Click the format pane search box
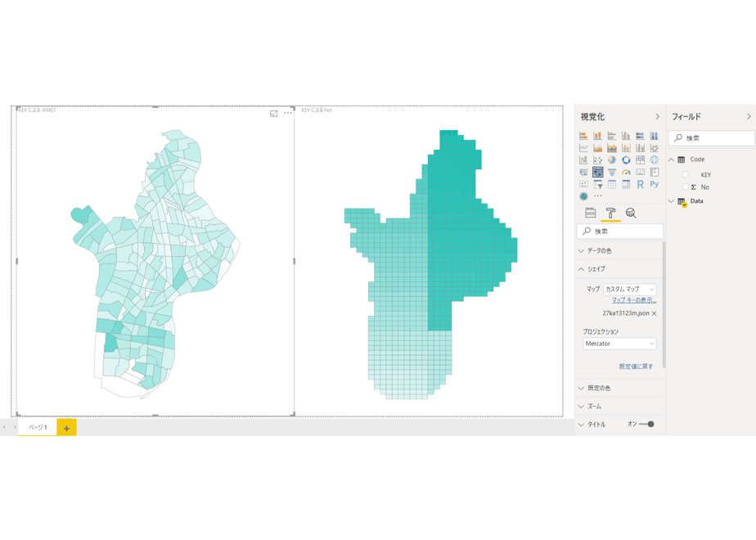Image resolution: width=756 pixels, height=540 pixels. [x=620, y=232]
